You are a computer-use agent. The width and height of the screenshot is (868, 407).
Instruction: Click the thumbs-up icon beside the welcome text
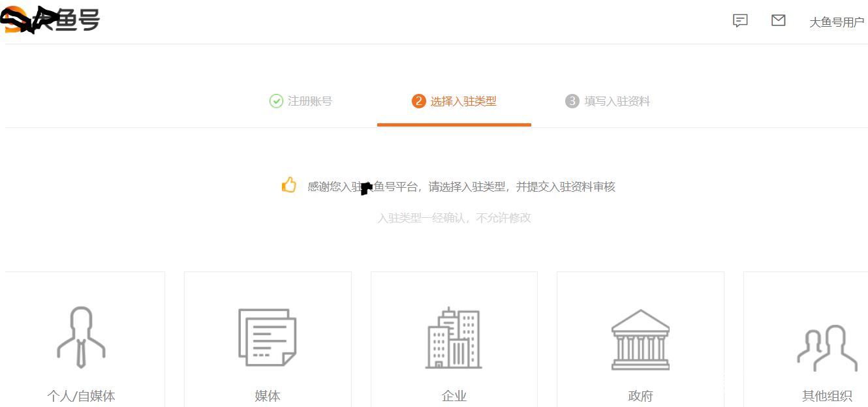[x=289, y=185]
